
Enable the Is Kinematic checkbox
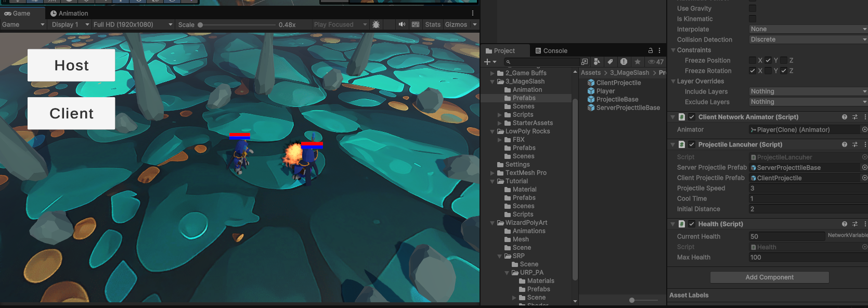pyautogui.click(x=753, y=19)
